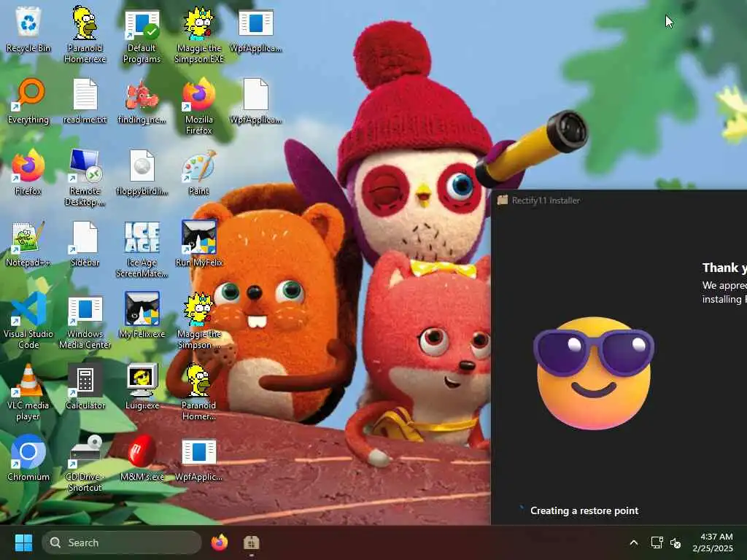Select the Sidebar shortcut icon

(x=85, y=244)
